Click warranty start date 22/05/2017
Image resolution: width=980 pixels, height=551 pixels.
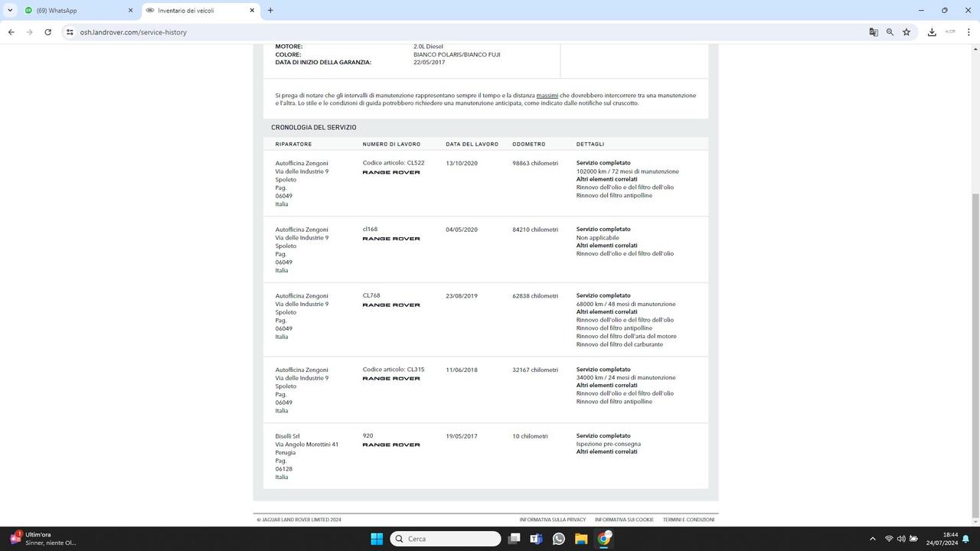429,62
